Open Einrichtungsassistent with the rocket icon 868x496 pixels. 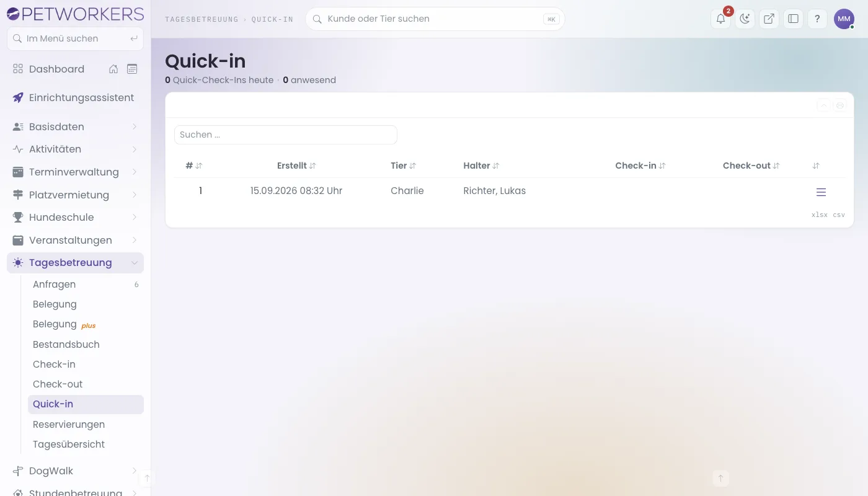pos(75,97)
